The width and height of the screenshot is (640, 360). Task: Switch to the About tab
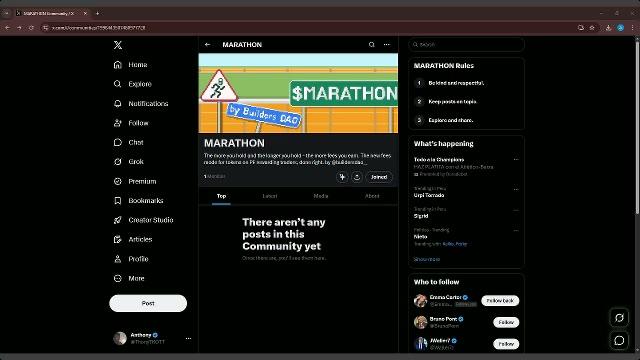(x=372, y=196)
